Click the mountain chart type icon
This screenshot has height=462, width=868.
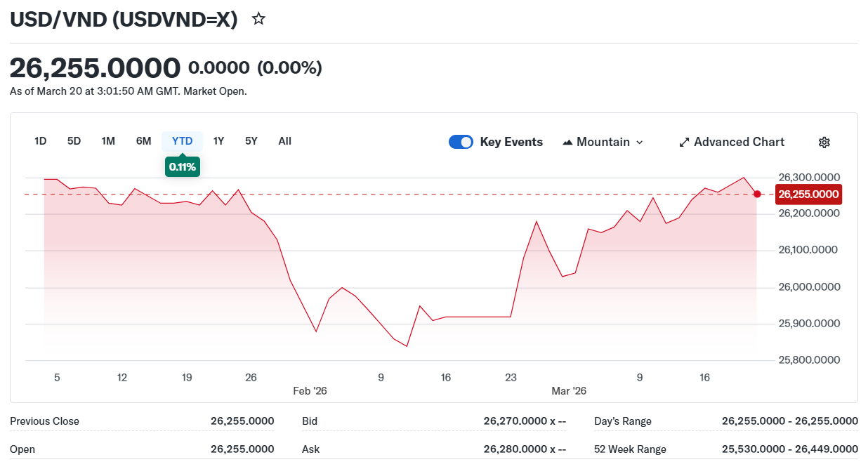click(x=568, y=143)
